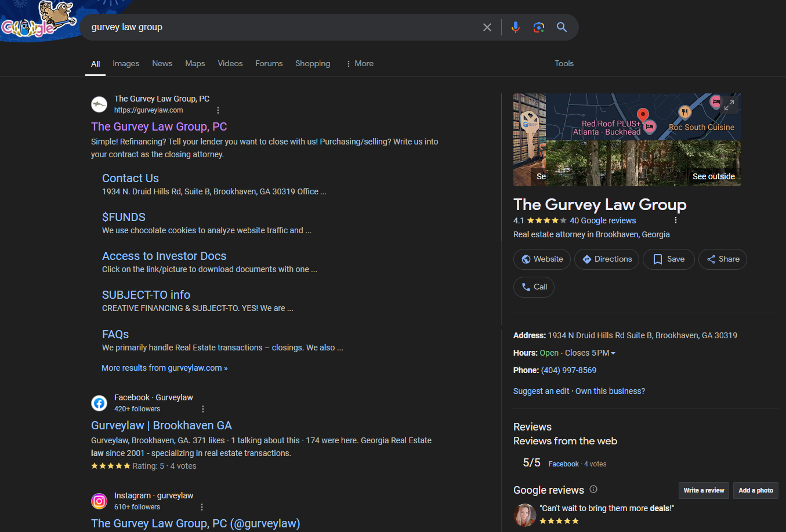Open The Gurvey Law Group, PC result title

click(x=159, y=126)
